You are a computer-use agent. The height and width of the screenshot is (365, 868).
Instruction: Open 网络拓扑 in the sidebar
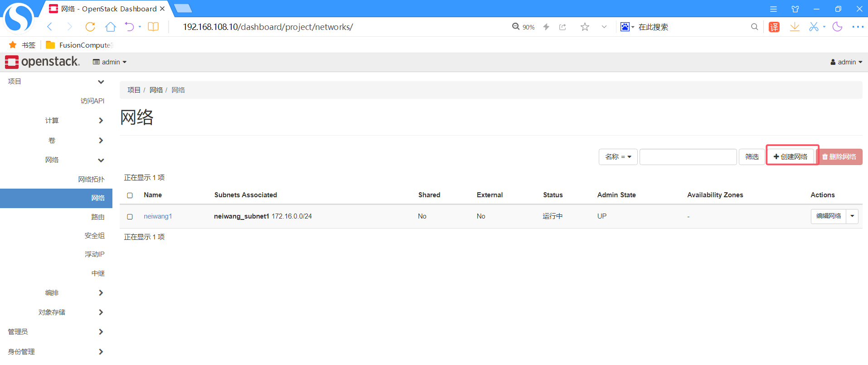pyautogui.click(x=91, y=179)
